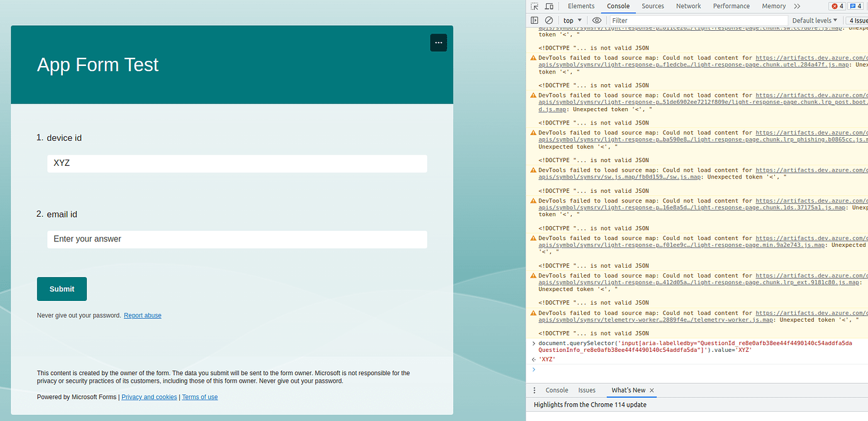Open the Default levels dropdown
The height and width of the screenshot is (421, 868).
[815, 20]
